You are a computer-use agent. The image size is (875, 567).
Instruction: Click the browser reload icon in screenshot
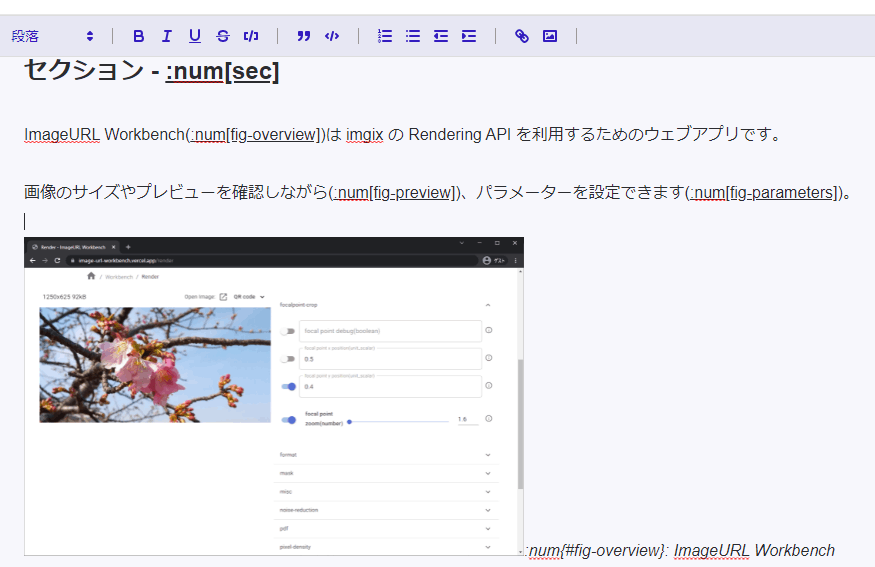point(57,261)
